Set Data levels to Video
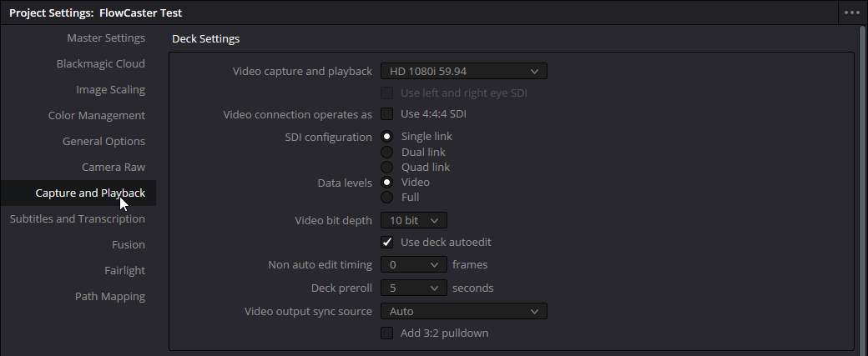Viewport: 868px width, 356px height. click(387, 183)
